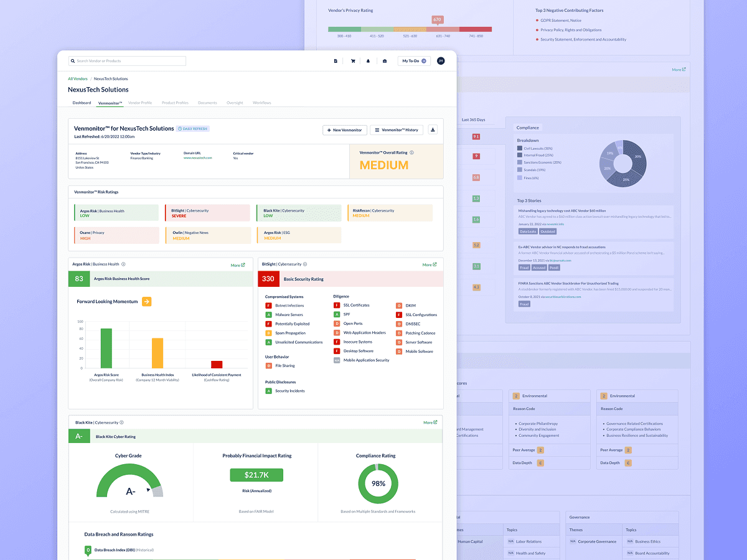Click the info icon beside Venmonitor Overall Rating

(x=412, y=152)
